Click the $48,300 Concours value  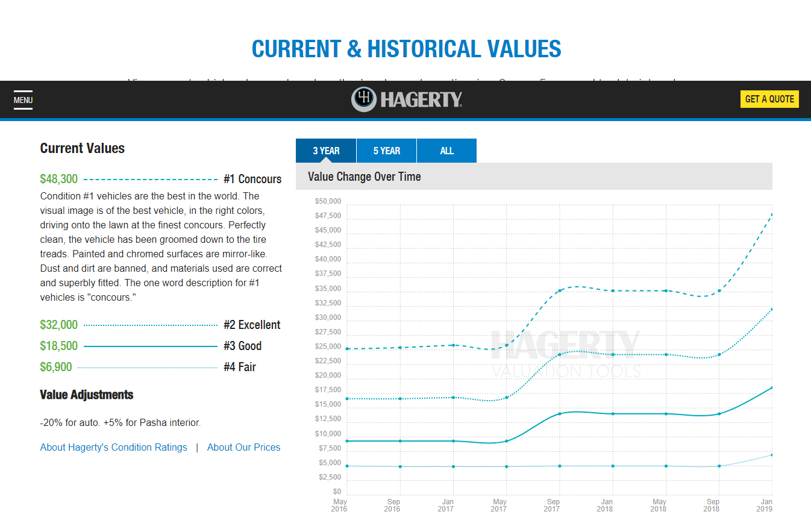(59, 179)
